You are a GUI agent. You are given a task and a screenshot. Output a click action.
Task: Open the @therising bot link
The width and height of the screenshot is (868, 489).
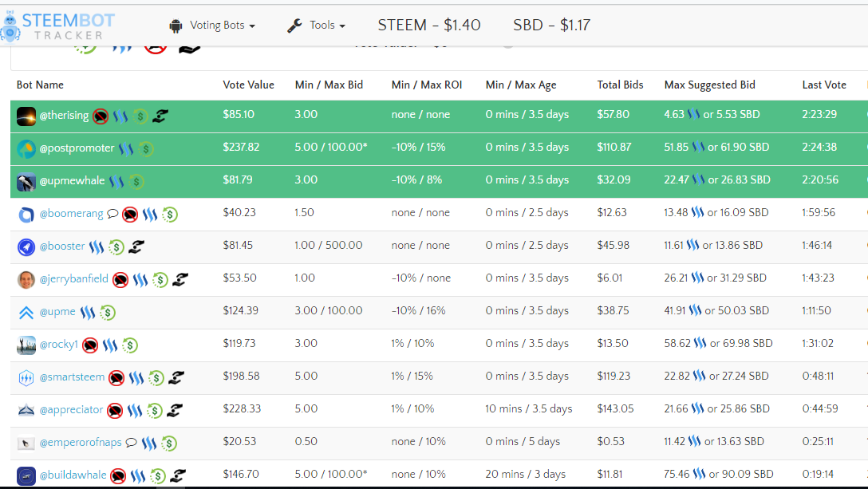coord(64,116)
